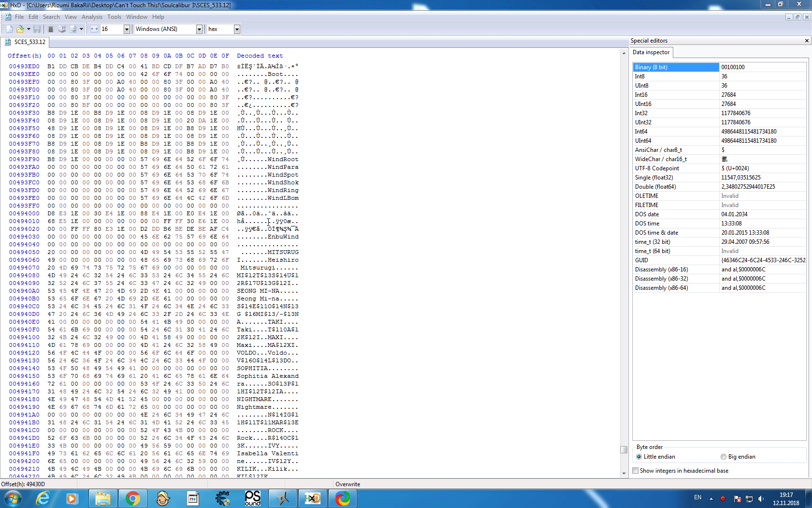The image size is (812, 508).
Task: Open the Edit menu
Action: tap(33, 17)
